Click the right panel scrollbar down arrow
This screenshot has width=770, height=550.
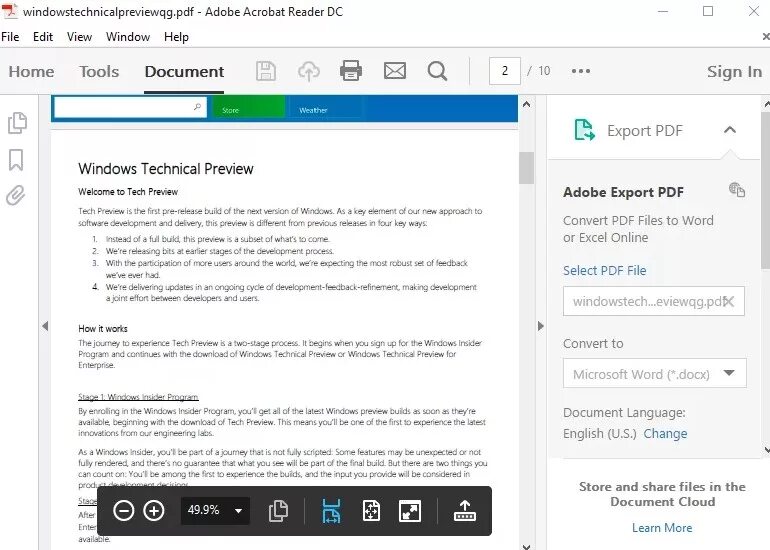pyautogui.click(x=767, y=449)
